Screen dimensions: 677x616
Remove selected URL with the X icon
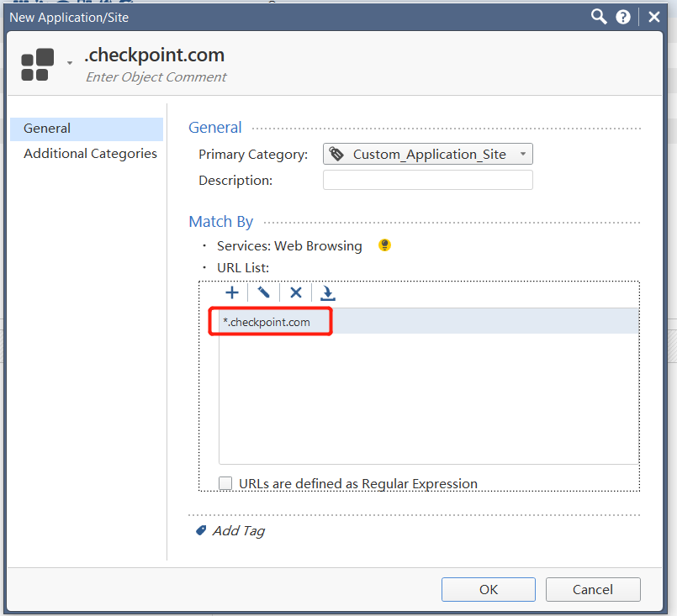click(x=295, y=292)
